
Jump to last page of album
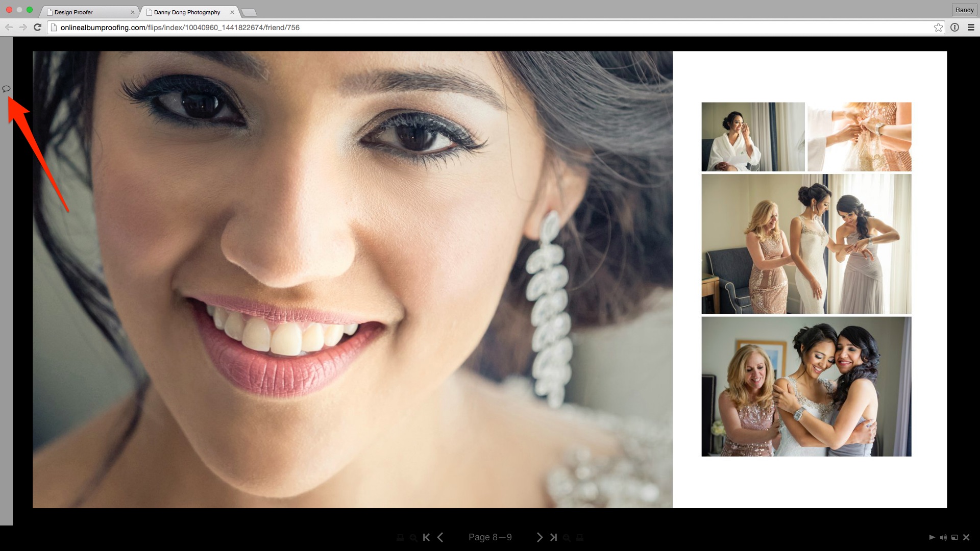pos(553,537)
